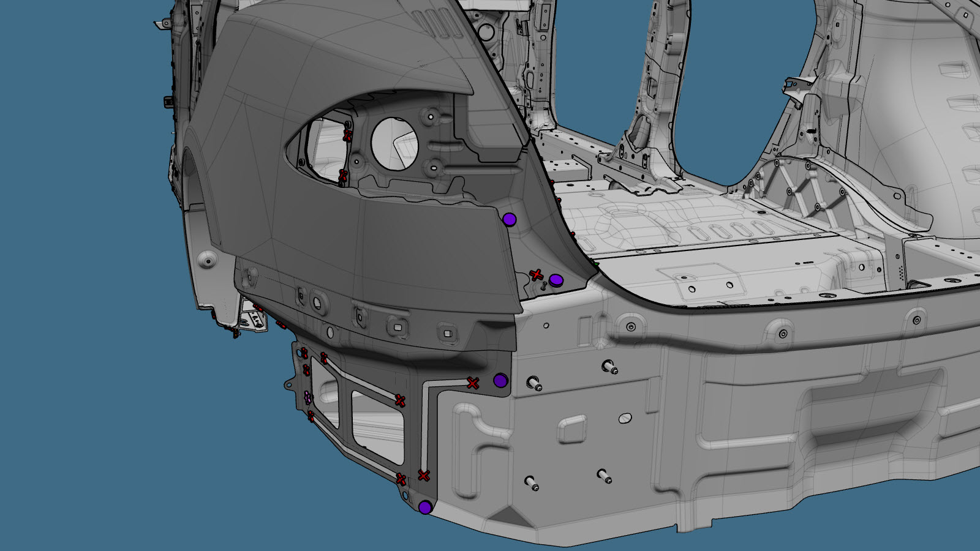
Task: Select upper red X inside tail lamp opening
Action: pos(347,135)
